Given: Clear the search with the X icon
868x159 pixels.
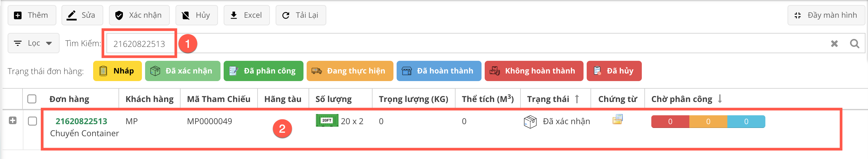Looking at the screenshot, I should coord(834,43).
